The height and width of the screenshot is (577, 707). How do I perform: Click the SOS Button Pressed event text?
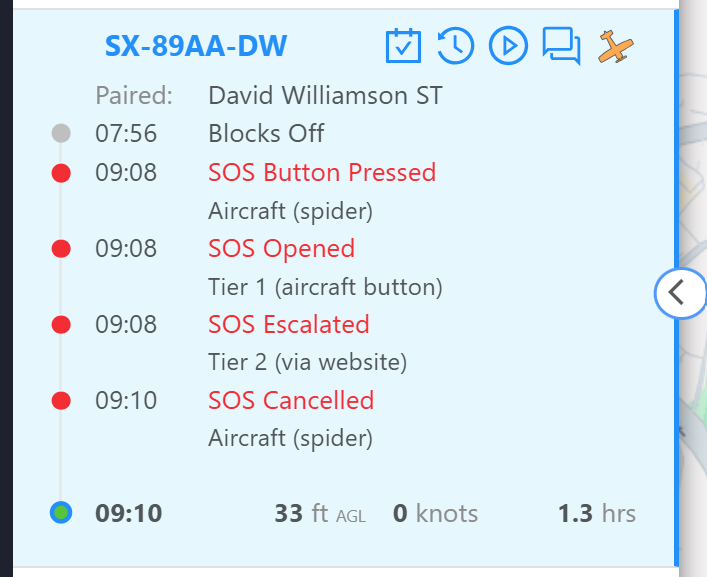(x=322, y=173)
